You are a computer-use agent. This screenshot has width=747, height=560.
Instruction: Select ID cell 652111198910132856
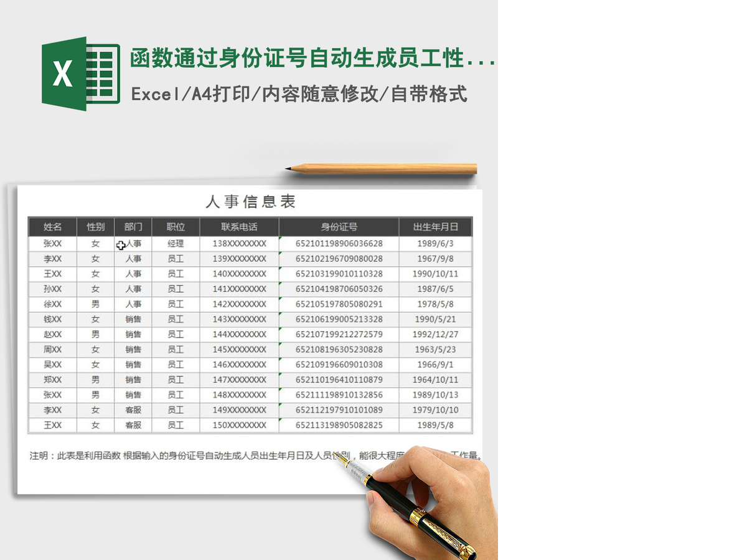point(339,395)
